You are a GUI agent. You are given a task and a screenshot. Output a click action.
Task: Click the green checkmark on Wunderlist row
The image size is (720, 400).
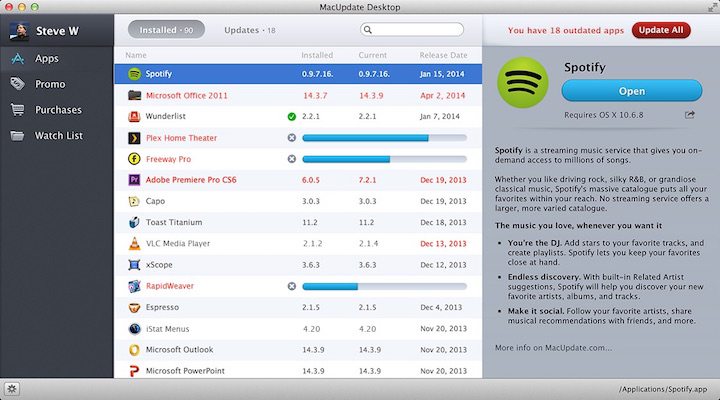pyautogui.click(x=292, y=117)
